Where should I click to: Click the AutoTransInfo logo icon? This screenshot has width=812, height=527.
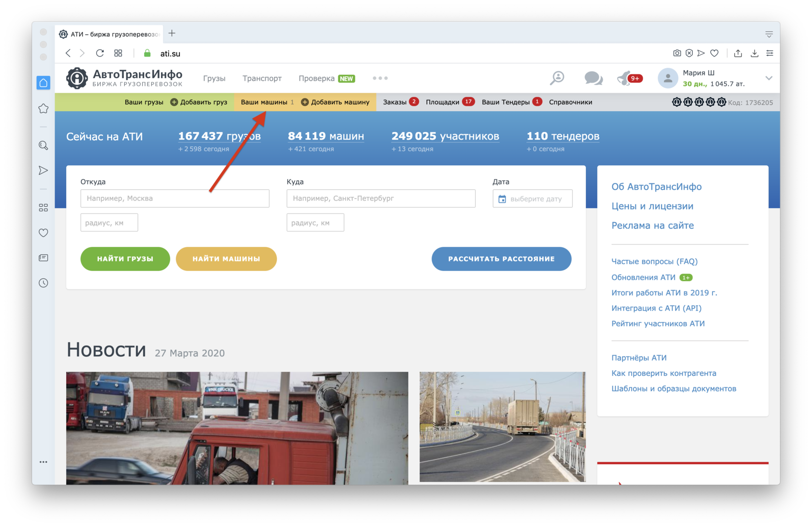[77, 78]
